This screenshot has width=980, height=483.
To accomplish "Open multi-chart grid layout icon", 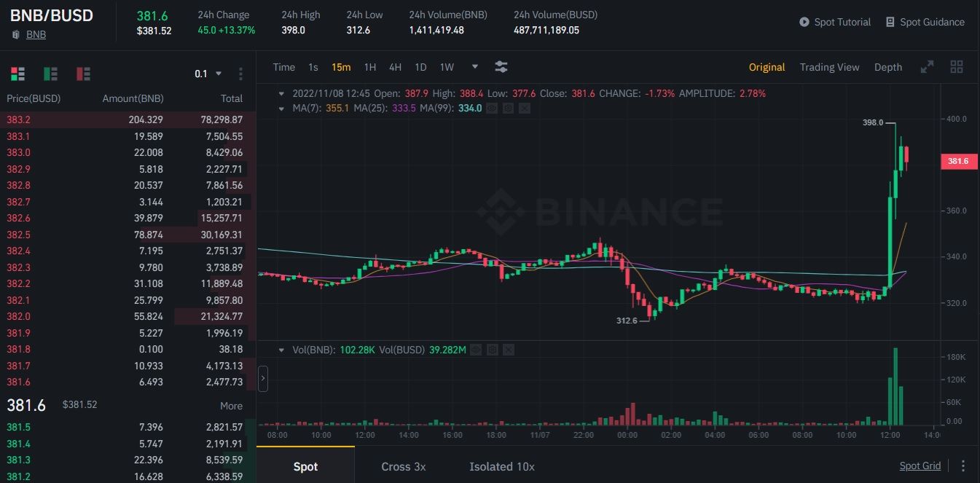I will pos(957,67).
